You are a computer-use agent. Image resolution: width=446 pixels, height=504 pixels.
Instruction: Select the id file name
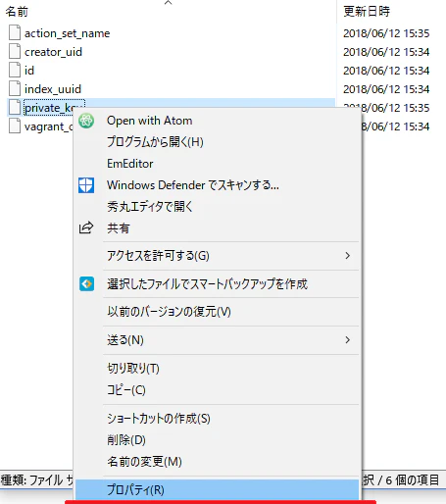pyautogui.click(x=29, y=71)
